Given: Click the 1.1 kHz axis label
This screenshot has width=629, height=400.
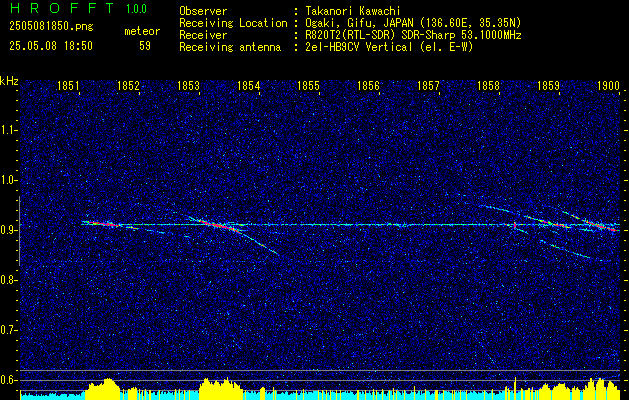Looking at the screenshot, I should click(x=9, y=130).
